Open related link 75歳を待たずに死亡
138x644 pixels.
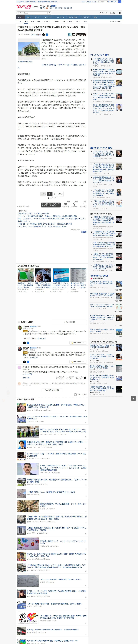coord(33,213)
